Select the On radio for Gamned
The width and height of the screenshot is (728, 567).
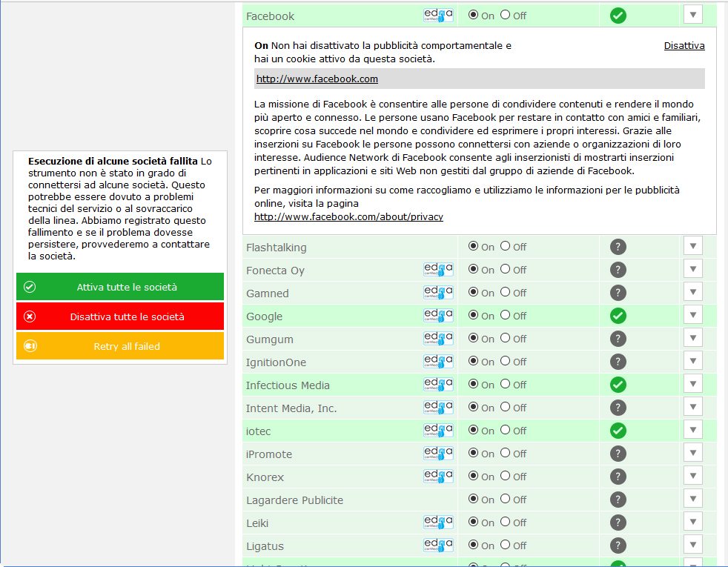474,293
